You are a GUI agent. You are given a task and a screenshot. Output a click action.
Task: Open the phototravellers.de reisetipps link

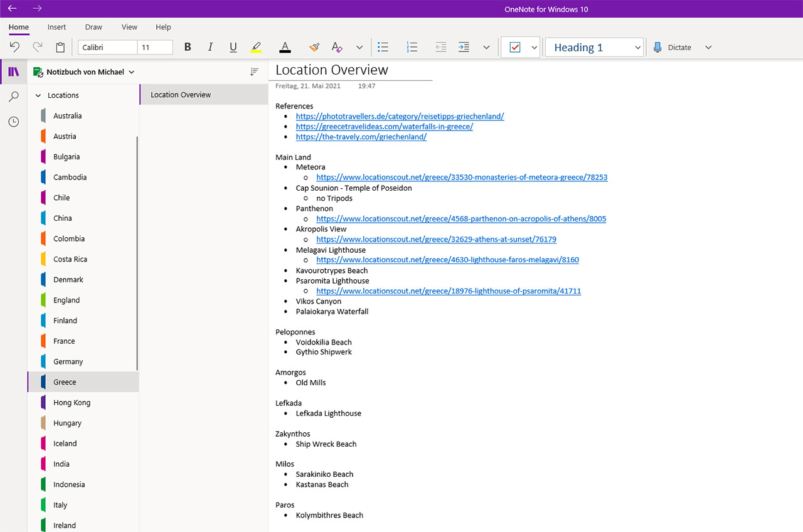click(400, 116)
